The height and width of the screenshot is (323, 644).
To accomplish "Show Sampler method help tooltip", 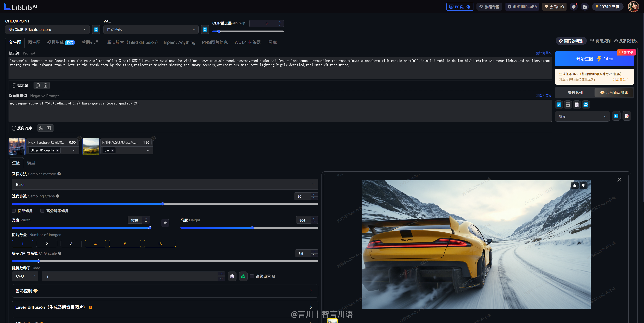I will tap(59, 174).
